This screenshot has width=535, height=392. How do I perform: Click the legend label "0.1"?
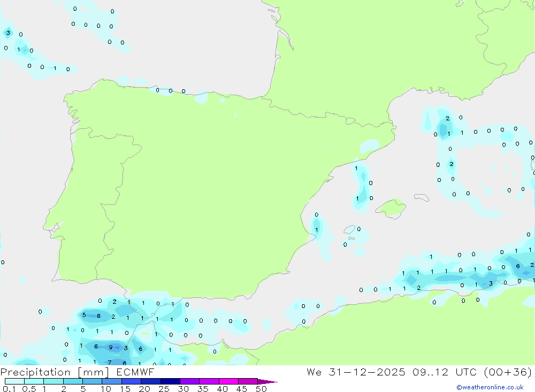9,389
